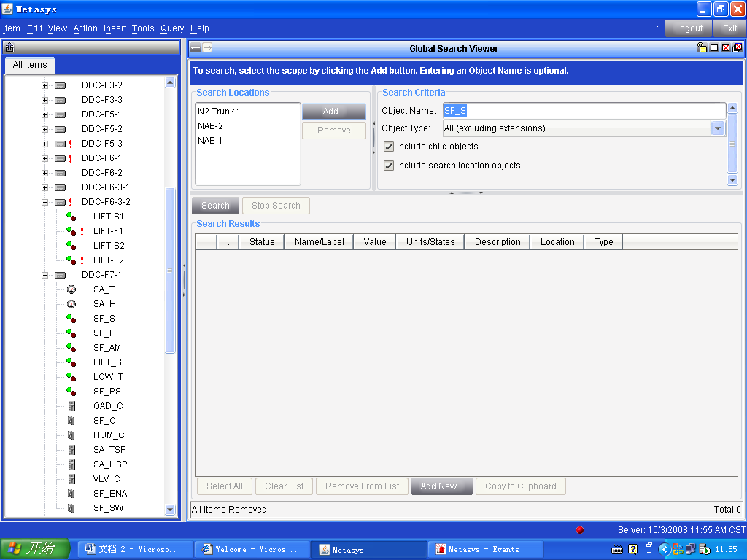747x560 pixels.
Task: Click the padlock icon in Global Search Viewer
Action: click(x=702, y=48)
